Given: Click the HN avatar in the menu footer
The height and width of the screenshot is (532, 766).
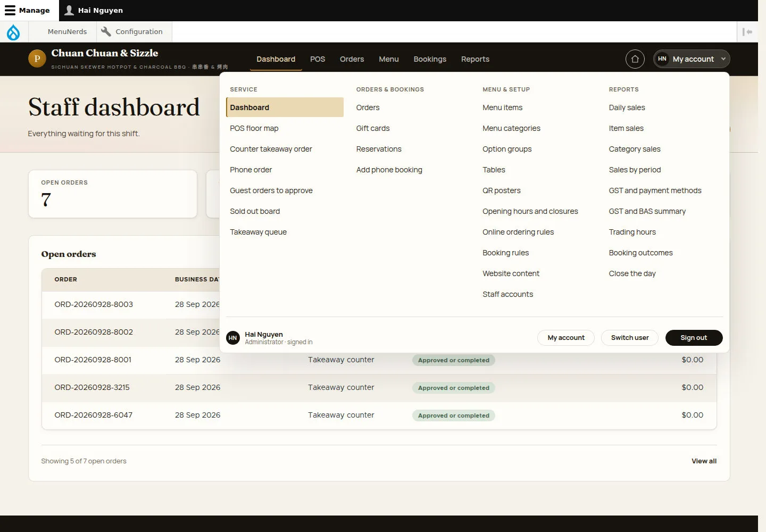Looking at the screenshot, I should click(233, 338).
